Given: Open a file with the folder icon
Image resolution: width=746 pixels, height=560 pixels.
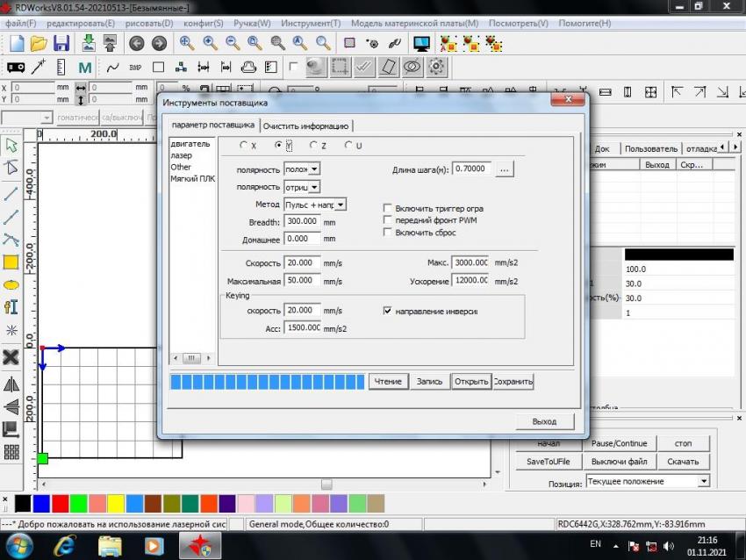Looking at the screenshot, I should pos(39,43).
